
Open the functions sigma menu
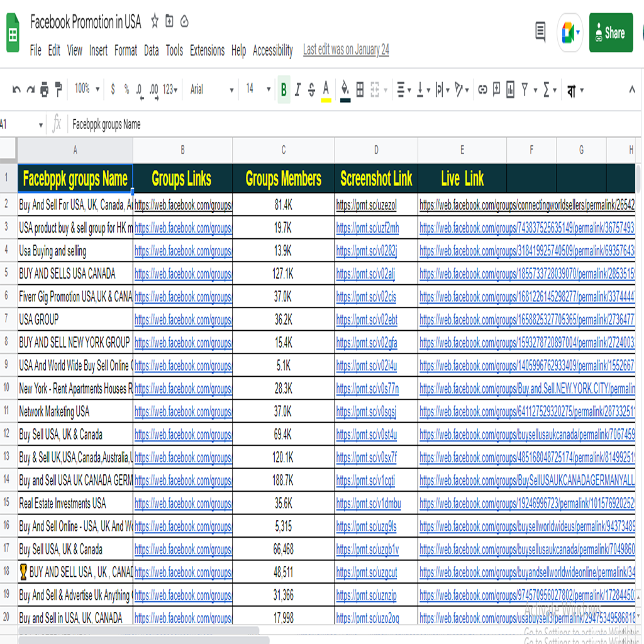pos(550,89)
